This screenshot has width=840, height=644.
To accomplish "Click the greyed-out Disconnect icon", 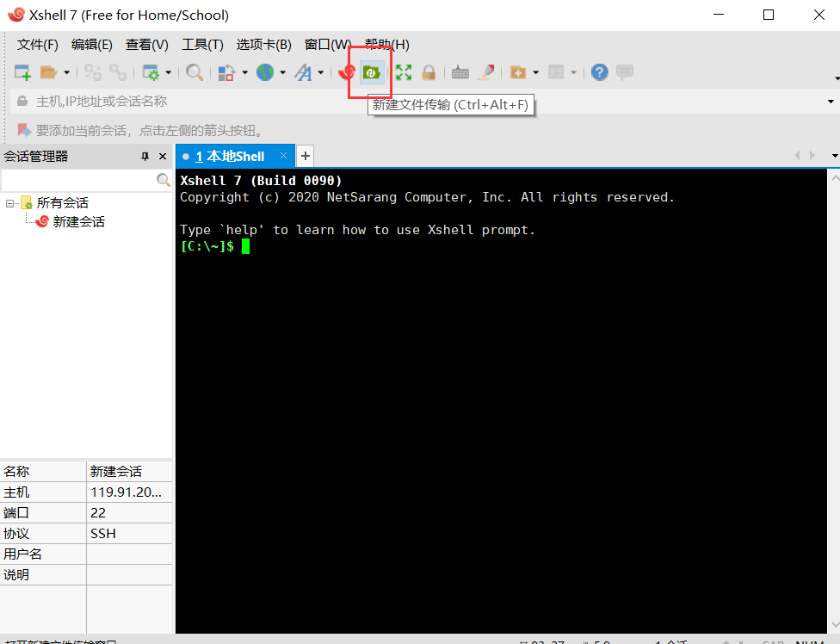I will (x=93, y=72).
